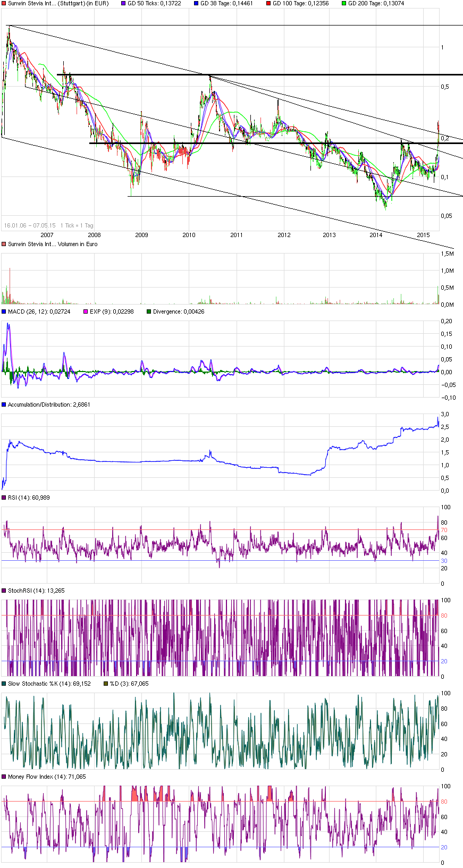The image size is (463, 868).
Task: Click the 1,0M volume axis value
Action: coord(448,271)
